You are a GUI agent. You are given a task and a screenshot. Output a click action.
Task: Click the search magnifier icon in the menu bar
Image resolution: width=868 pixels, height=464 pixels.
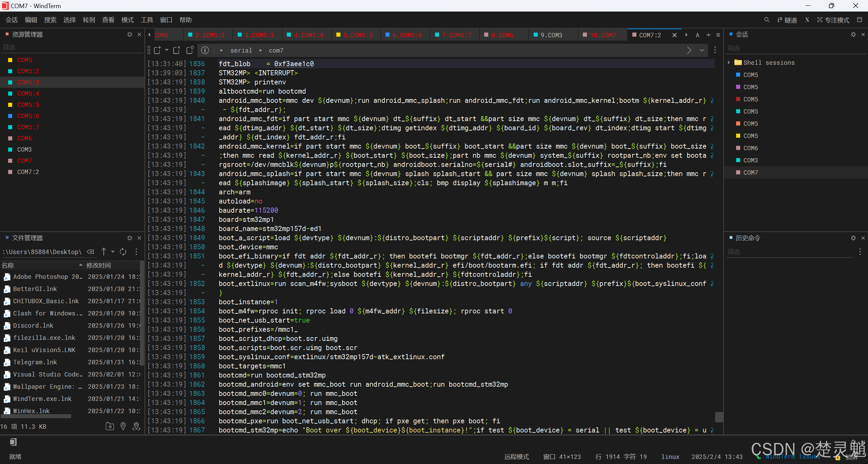point(767,20)
